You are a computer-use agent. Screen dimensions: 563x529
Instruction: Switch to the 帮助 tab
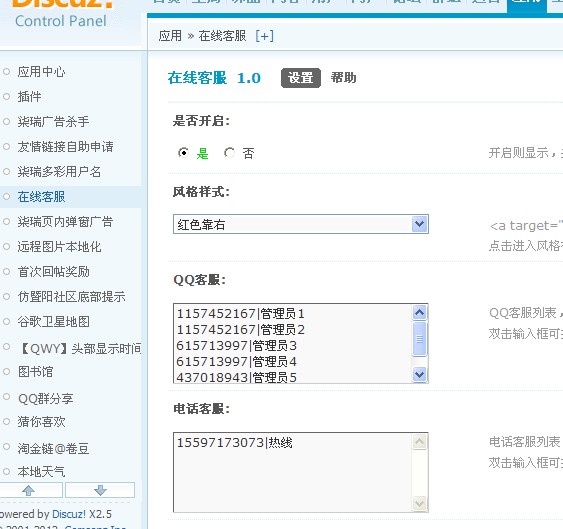[343, 78]
